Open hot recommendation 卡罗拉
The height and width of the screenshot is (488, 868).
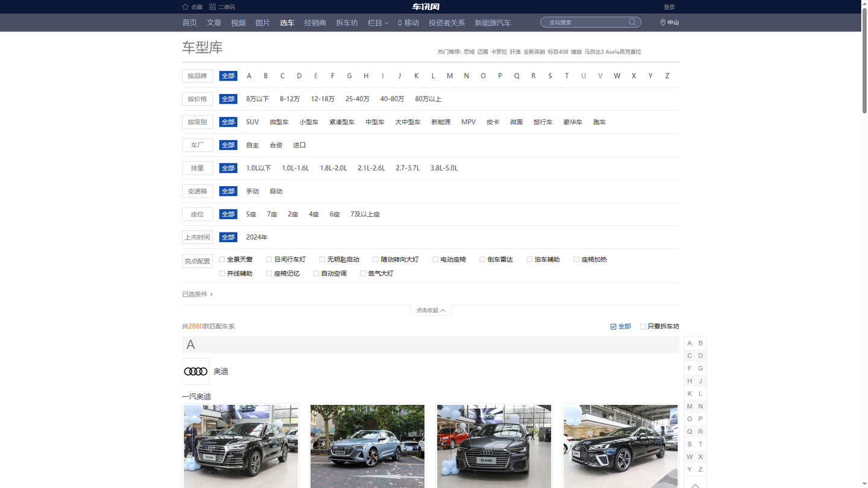pos(499,52)
